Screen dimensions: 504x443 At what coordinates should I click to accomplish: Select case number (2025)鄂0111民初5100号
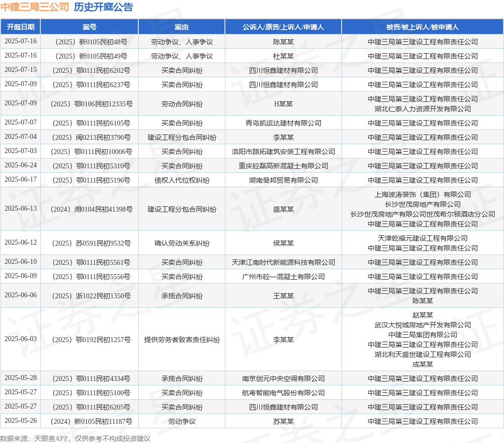pos(91,392)
